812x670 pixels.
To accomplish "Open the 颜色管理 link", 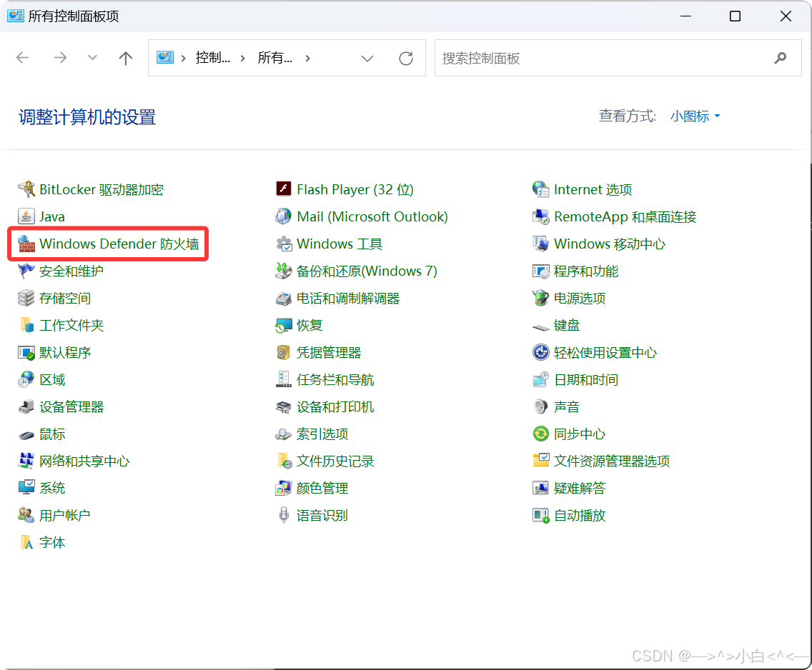I will click(322, 488).
